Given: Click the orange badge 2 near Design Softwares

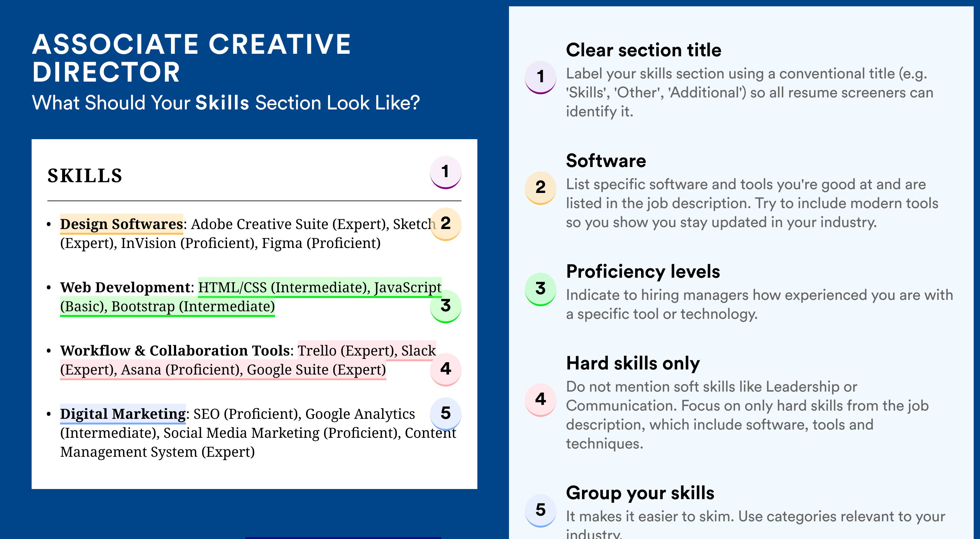Looking at the screenshot, I should (x=445, y=224).
